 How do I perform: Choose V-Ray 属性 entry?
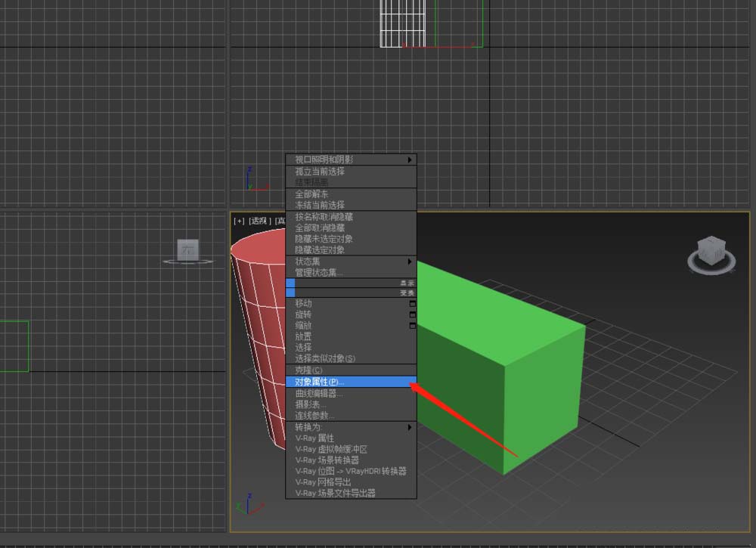pos(351,438)
